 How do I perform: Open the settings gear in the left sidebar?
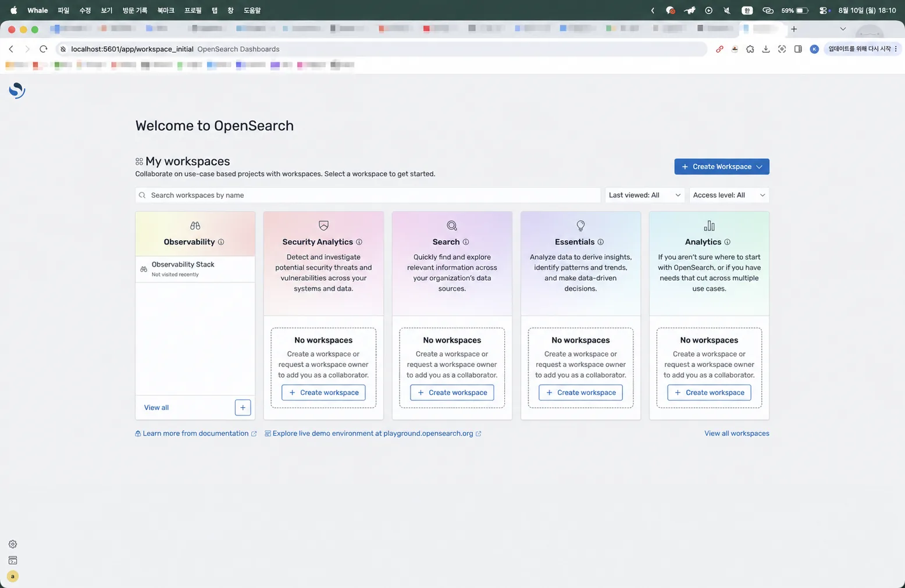click(13, 544)
